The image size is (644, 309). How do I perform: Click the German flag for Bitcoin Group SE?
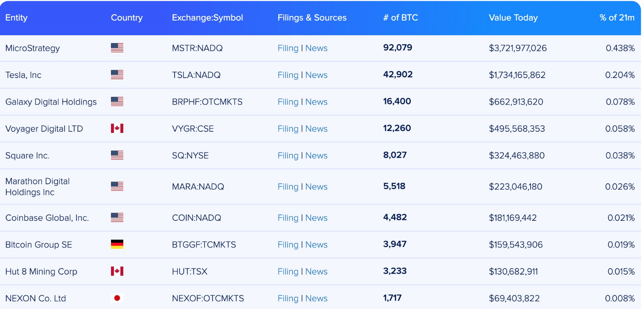tap(117, 245)
